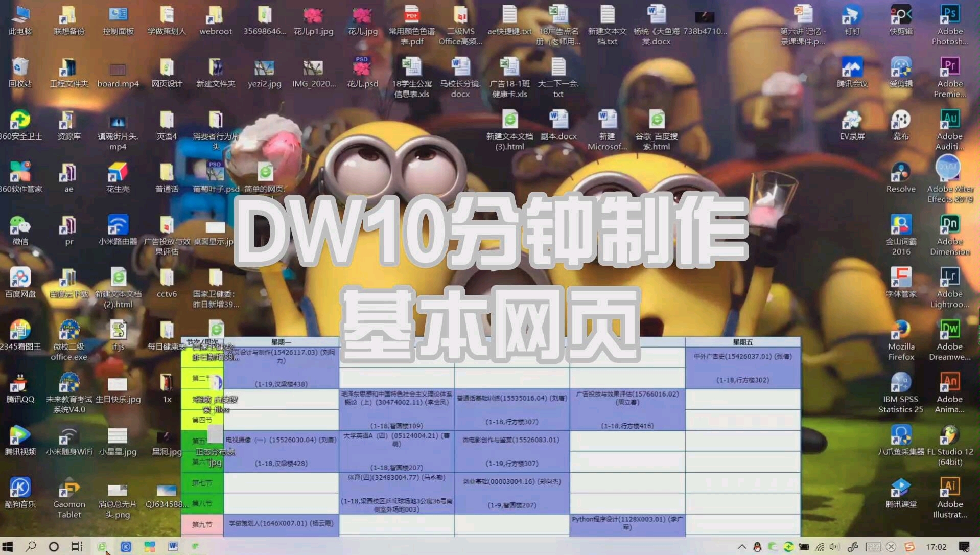Open the 此电脑 desktop icon
Screen dimensions: 980x555
[20, 20]
